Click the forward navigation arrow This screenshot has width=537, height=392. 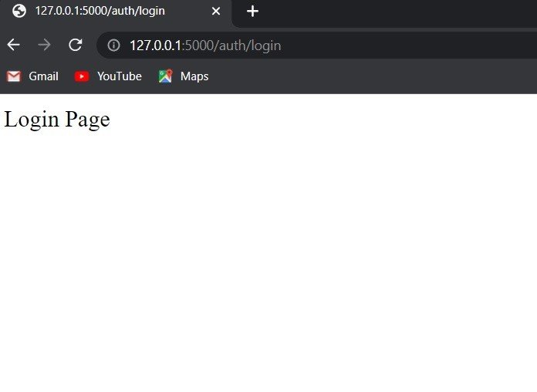pos(44,45)
